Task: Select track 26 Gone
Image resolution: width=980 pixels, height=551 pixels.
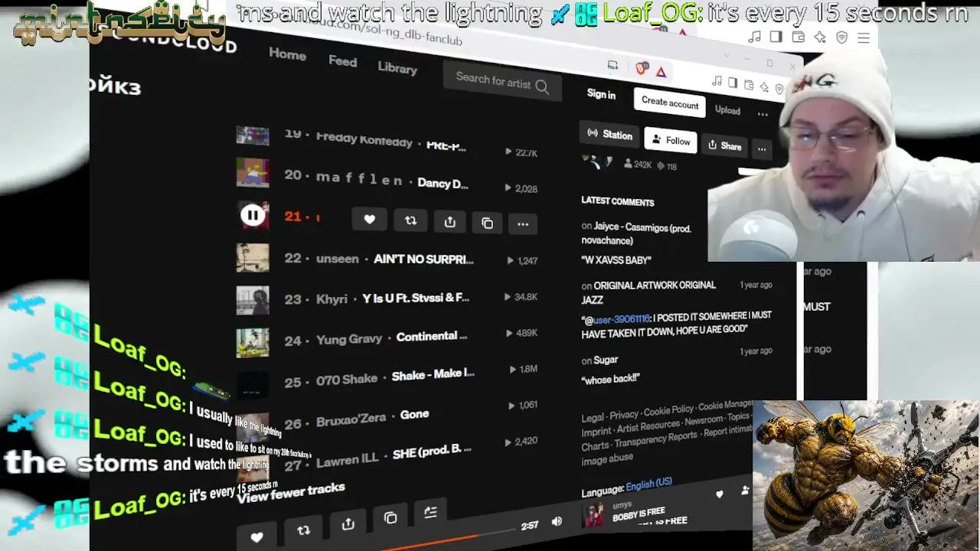Action: [x=414, y=414]
